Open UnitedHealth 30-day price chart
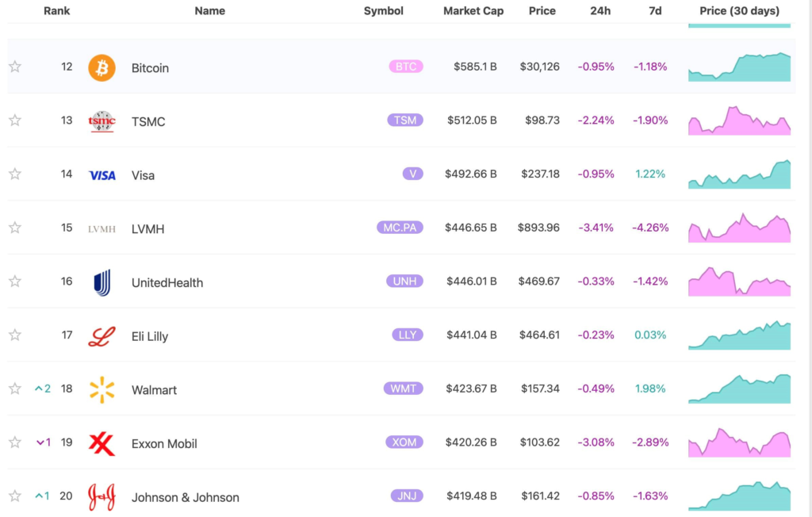 [x=739, y=281]
